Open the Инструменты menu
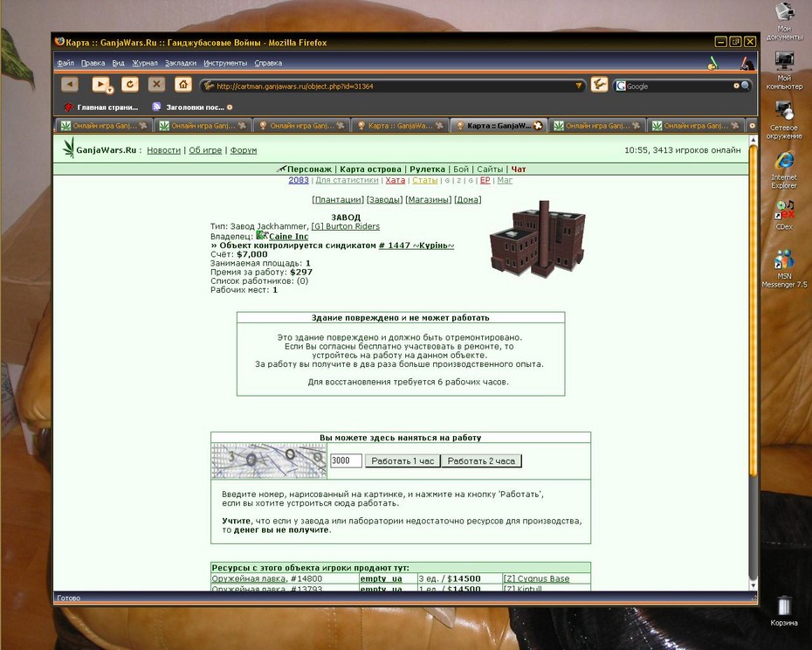This screenshot has width=812, height=650. click(x=225, y=63)
